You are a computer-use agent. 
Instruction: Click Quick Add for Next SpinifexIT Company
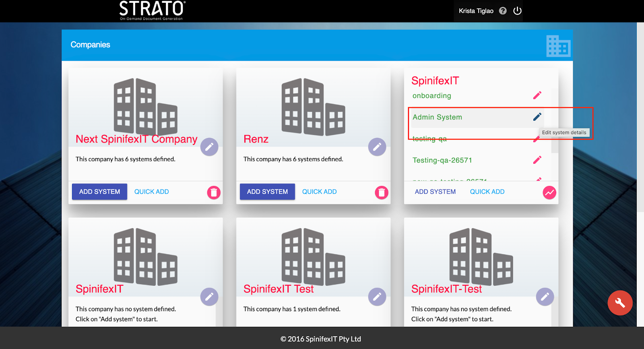point(151,192)
